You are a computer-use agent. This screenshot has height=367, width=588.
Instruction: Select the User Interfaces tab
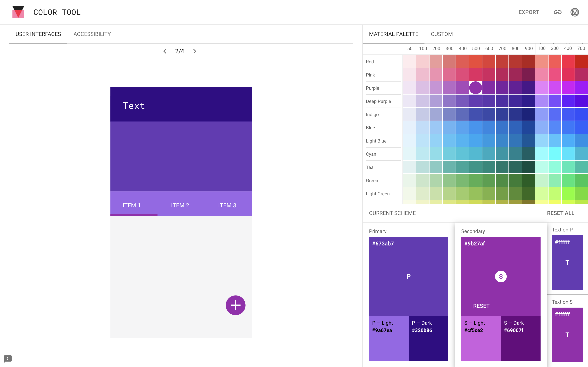coord(38,34)
